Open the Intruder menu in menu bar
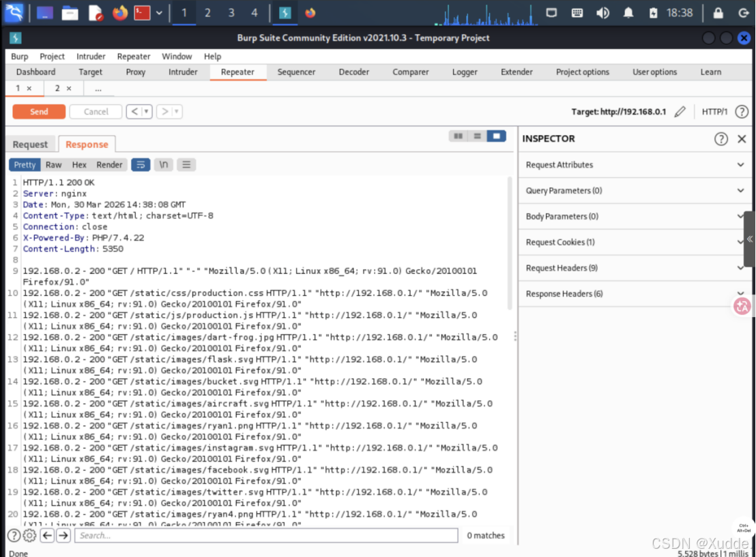 tap(91, 57)
